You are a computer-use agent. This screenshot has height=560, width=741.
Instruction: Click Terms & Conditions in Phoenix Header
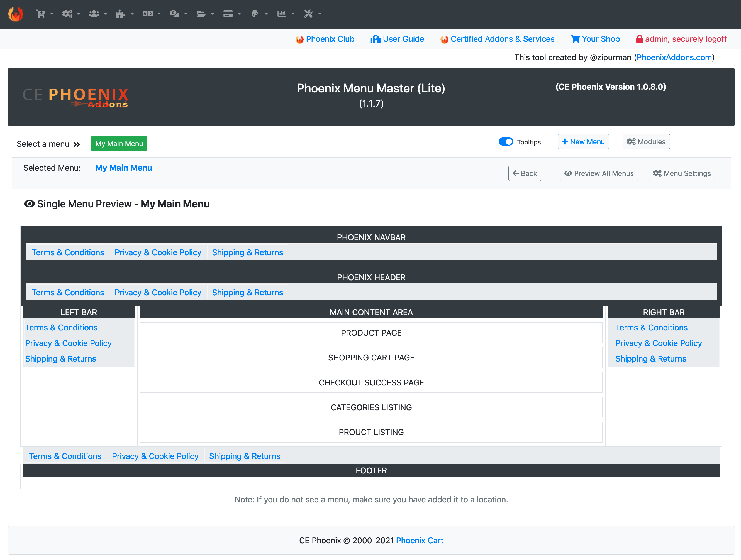68,293
